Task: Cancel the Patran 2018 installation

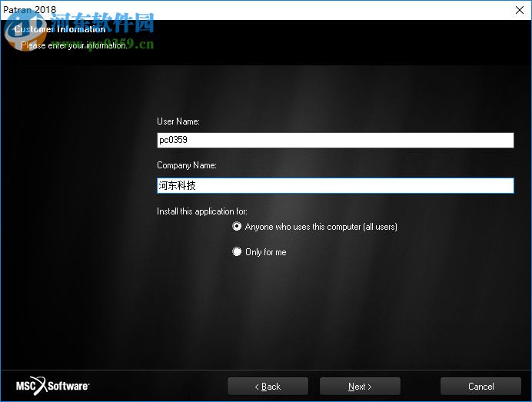Action: pyautogui.click(x=480, y=387)
